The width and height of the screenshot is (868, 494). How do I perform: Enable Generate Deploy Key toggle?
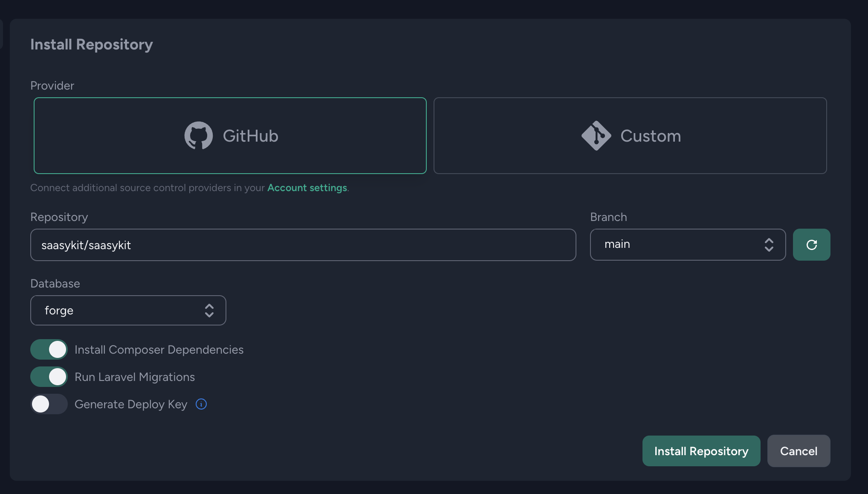pos(49,404)
